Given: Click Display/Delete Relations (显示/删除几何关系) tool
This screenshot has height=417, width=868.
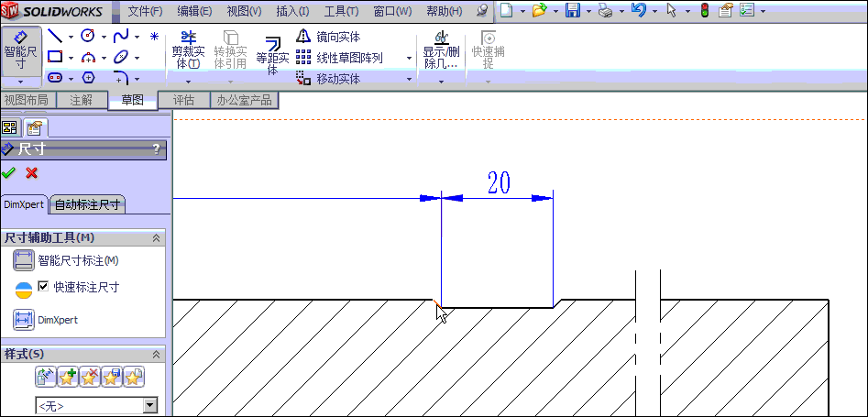Looking at the screenshot, I should tap(441, 49).
